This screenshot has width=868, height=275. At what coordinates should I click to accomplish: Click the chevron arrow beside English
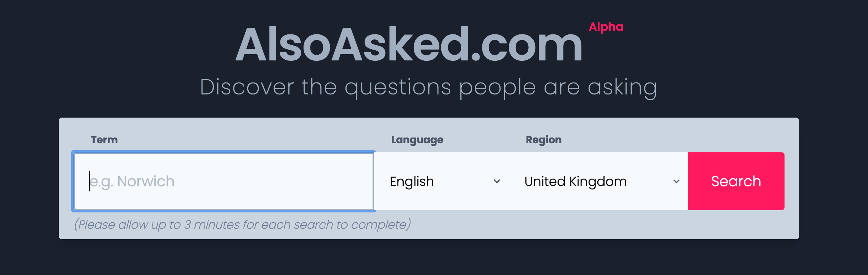[497, 181]
